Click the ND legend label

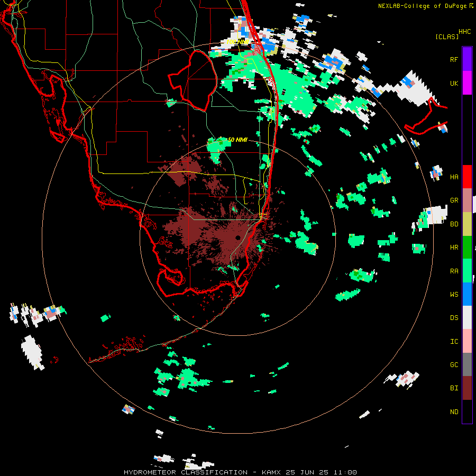tap(454, 412)
